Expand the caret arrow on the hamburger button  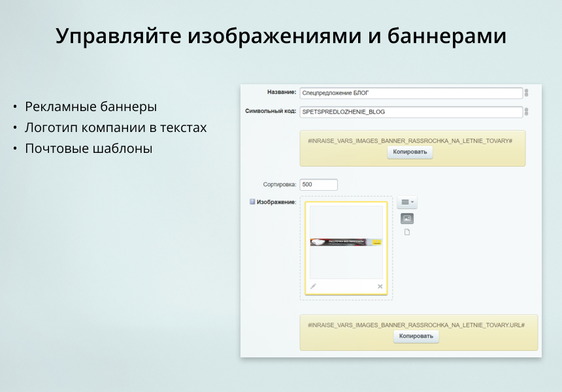(412, 202)
